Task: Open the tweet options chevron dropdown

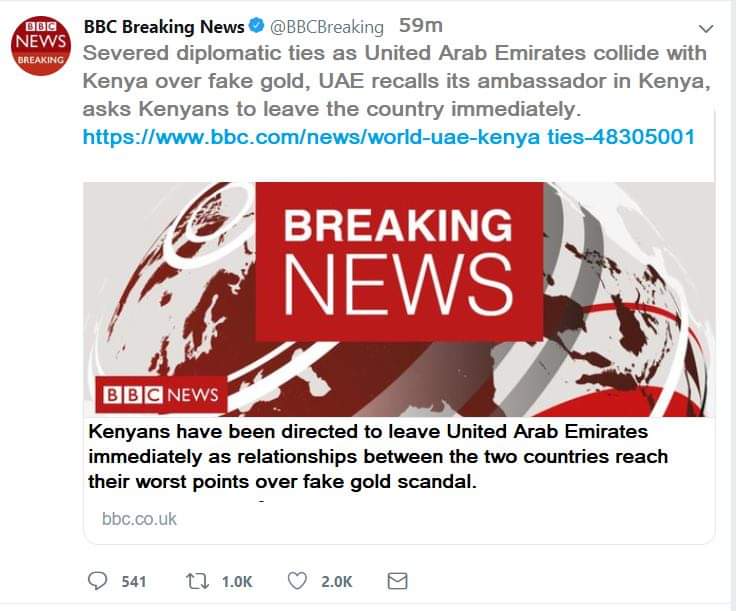Action: click(706, 28)
